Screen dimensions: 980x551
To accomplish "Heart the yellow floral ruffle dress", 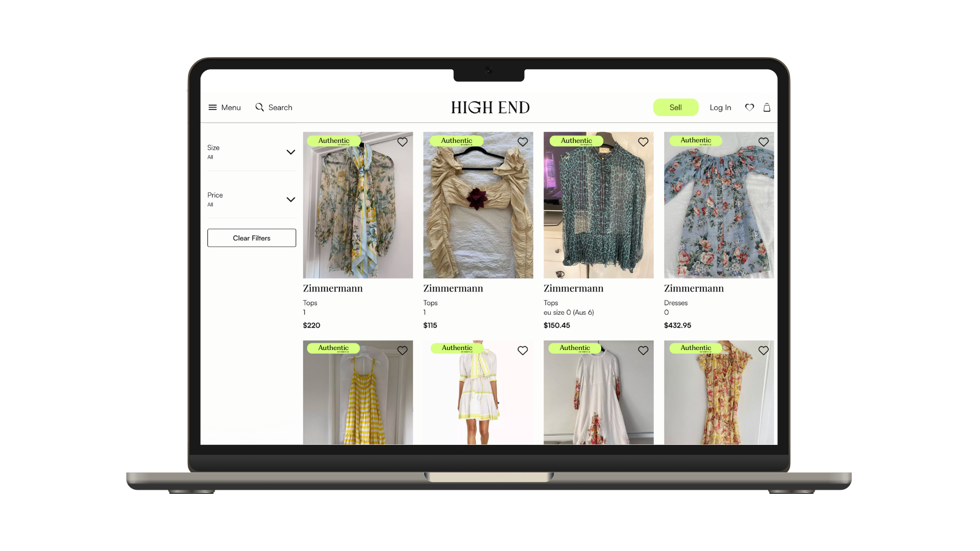I will coord(764,351).
